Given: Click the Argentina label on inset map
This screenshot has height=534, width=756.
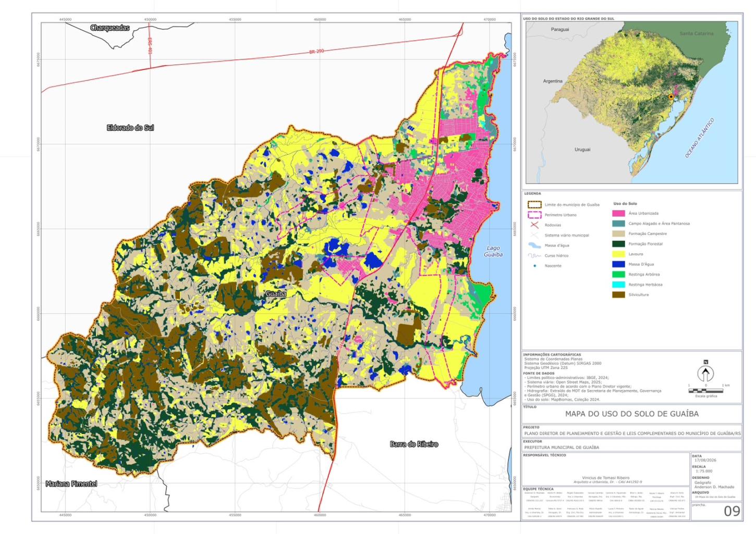Looking at the screenshot, I should coord(553,81).
